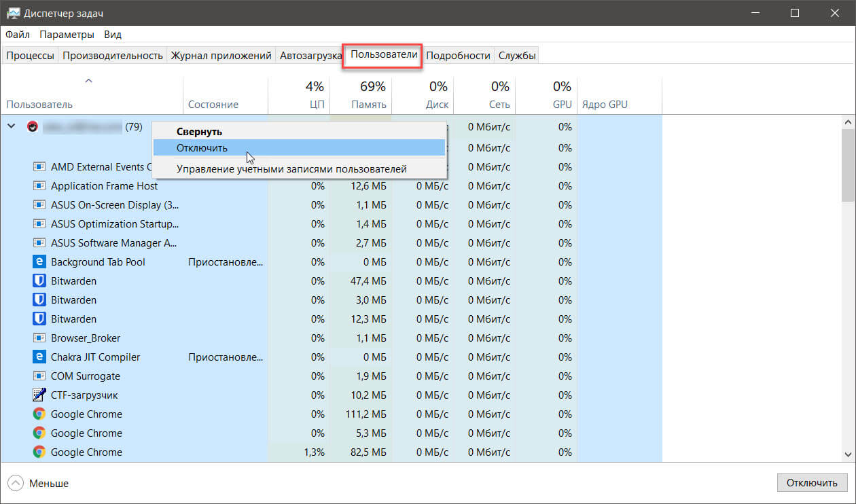Click the Task Manager title bar icon
This screenshot has height=504, width=856.
pos(13,13)
